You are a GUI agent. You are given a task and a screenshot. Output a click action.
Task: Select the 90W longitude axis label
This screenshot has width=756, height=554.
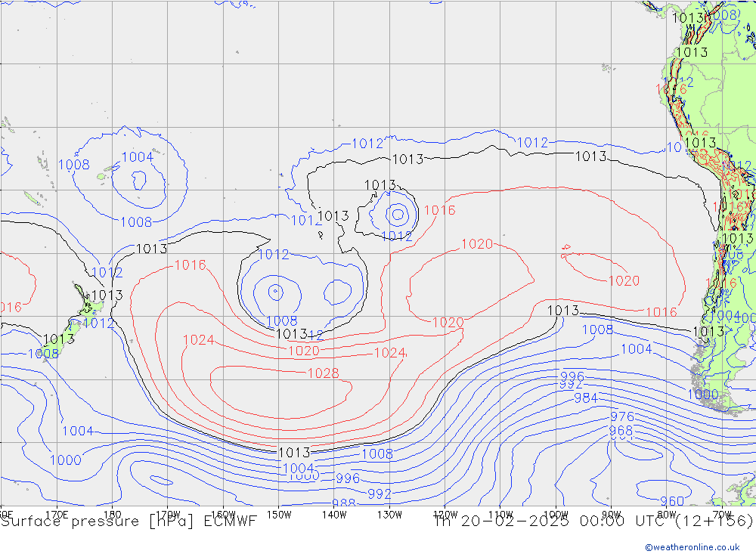pyautogui.click(x=612, y=515)
